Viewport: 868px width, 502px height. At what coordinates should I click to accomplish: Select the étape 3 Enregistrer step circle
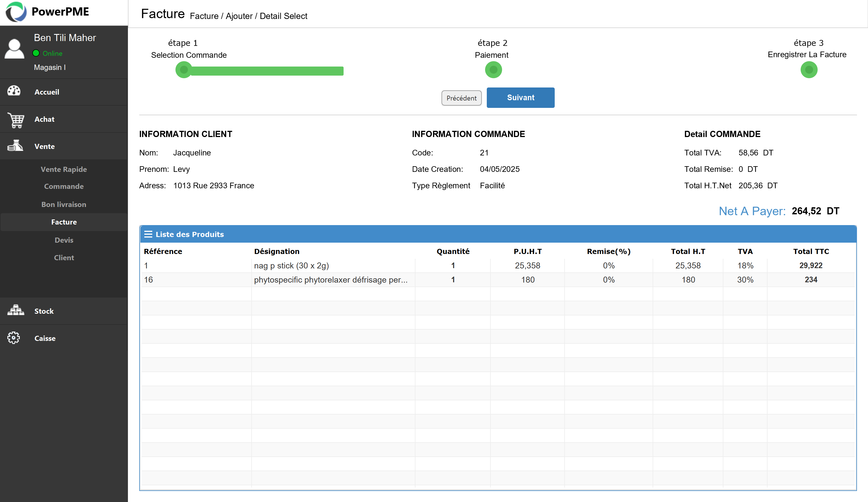809,70
